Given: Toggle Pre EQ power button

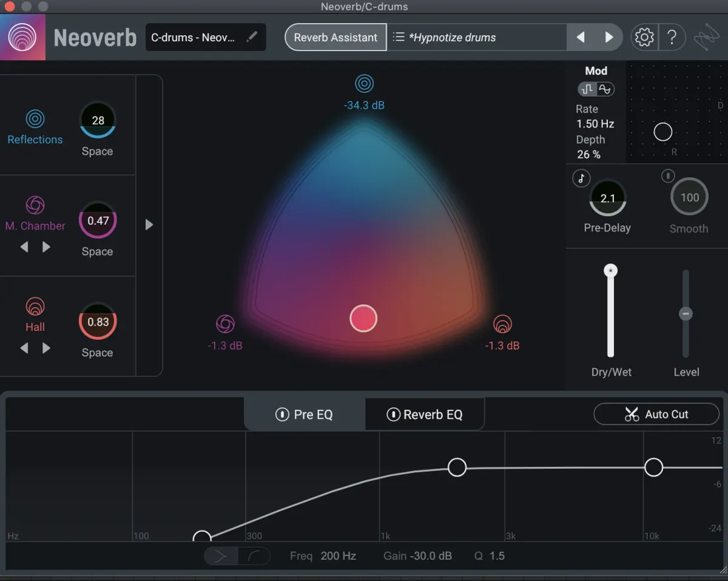Looking at the screenshot, I should 282,415.
